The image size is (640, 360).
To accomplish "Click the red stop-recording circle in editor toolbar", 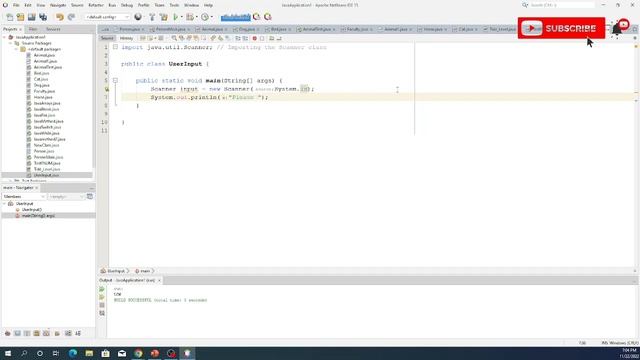I will 254,38.
